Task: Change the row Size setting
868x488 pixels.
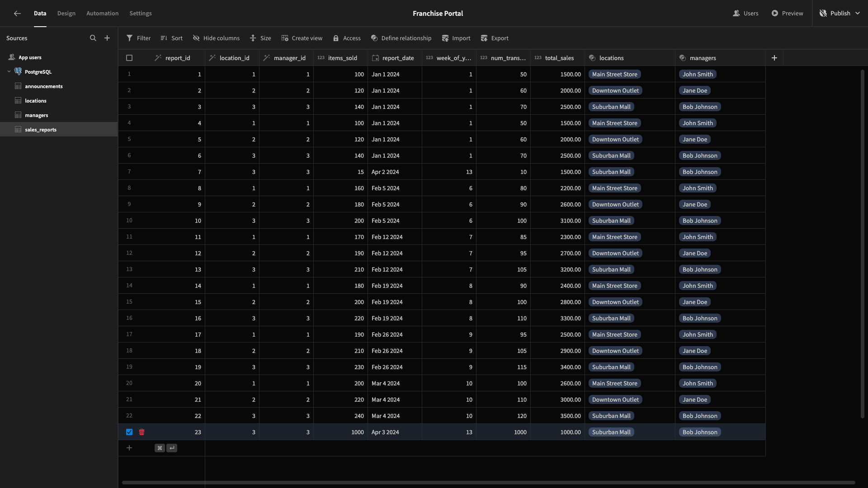Action: coord(260,38)
